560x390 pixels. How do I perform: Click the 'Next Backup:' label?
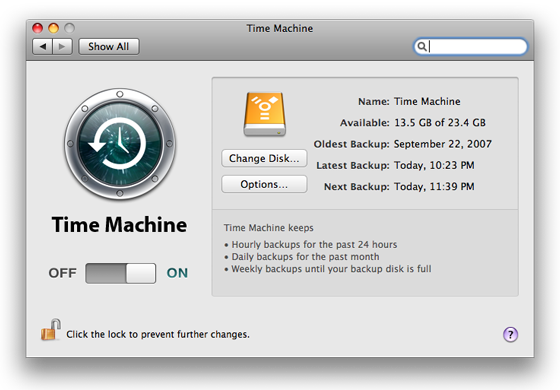(x=357, y=186)
